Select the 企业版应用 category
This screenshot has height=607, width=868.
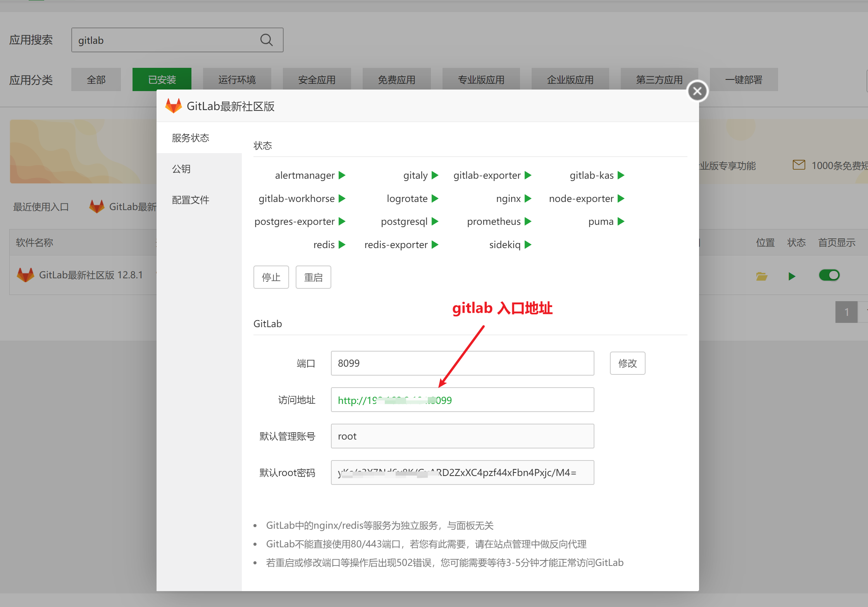570,79
